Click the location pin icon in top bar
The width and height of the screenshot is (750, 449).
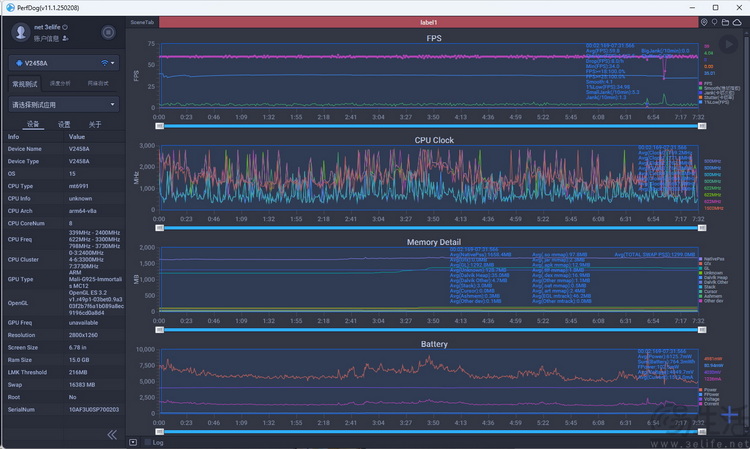(704, 21)
